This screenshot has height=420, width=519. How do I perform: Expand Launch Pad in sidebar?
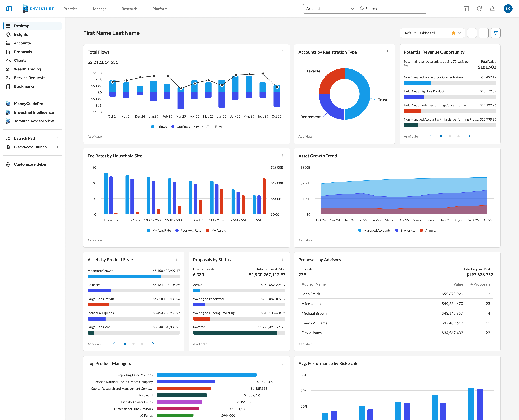[32, 138]
